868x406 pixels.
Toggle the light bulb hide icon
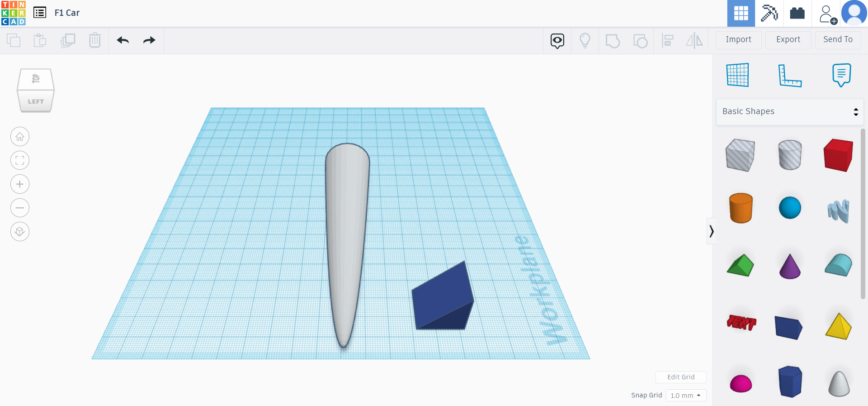pyautogui.click(x=585, y=41)
